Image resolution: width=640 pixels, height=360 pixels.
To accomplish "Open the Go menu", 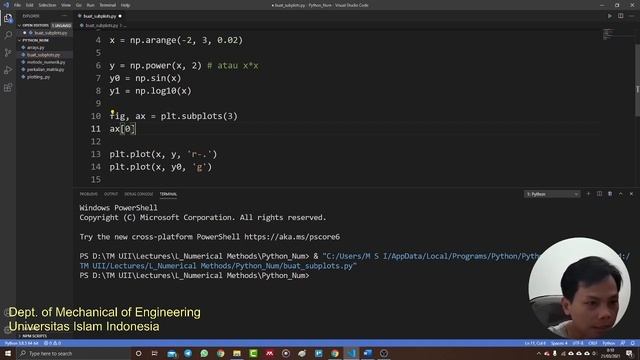I will coord(78,5).
